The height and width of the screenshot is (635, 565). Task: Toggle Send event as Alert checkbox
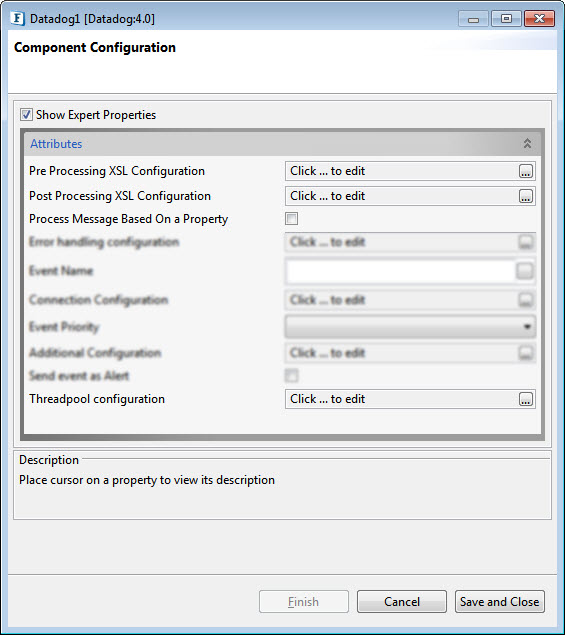291,376
